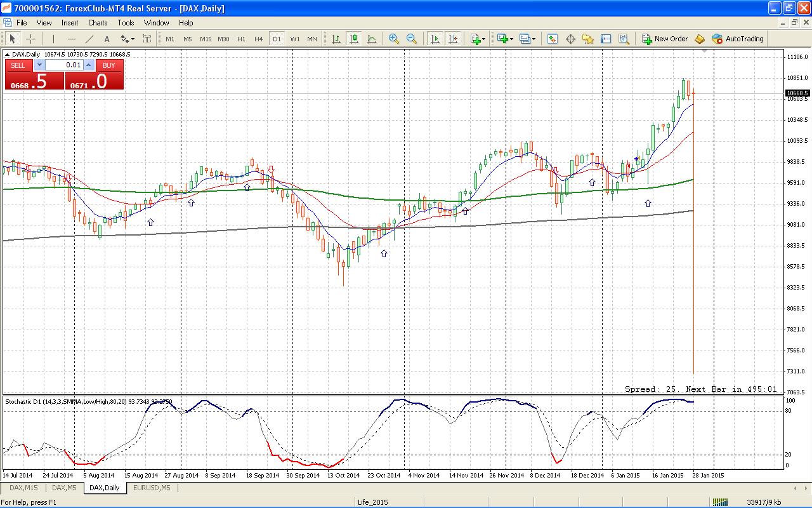Show chart as candlesticks
This screenshot has width=812, height=508.
click(x=354, y=39)
